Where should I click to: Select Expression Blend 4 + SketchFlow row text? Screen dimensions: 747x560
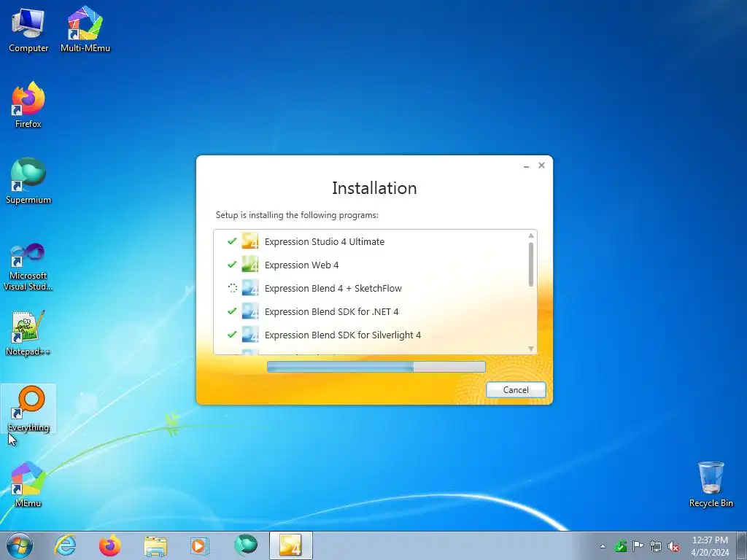pos(333,288)
